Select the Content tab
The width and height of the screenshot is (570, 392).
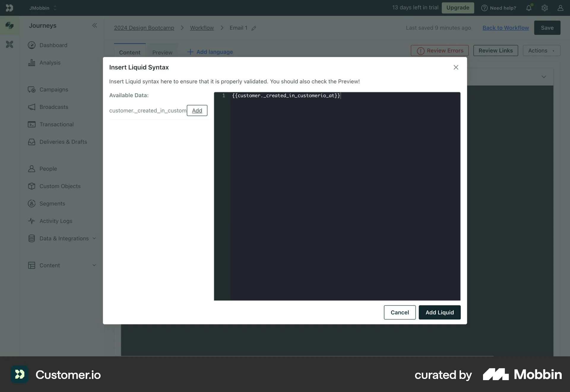click(x=130, y=52)
